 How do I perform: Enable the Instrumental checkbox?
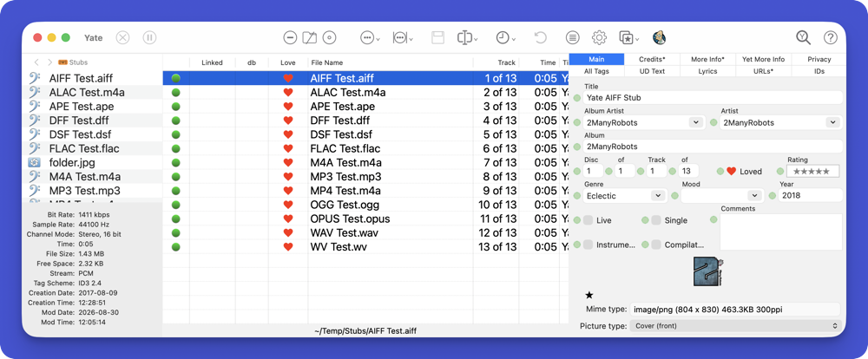tap(588, 245)
